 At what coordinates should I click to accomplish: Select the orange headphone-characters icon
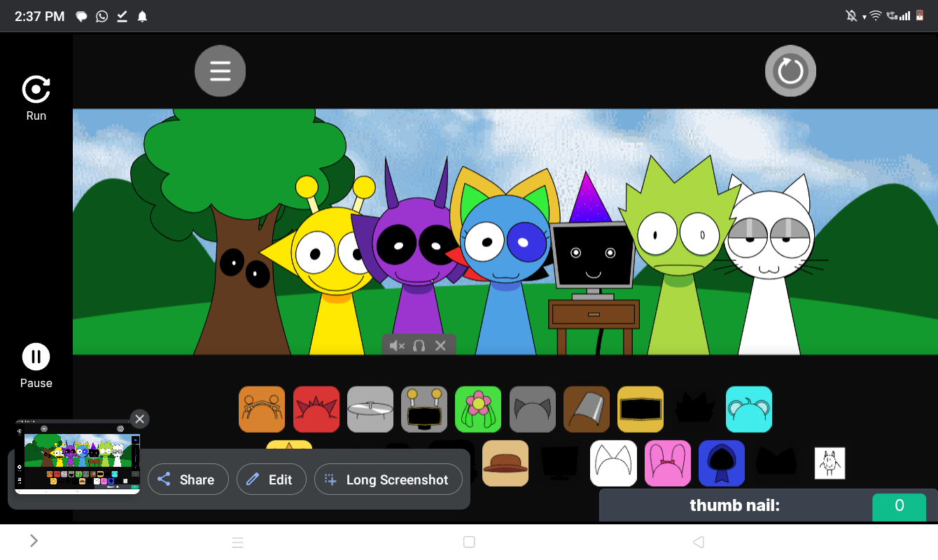point(262,409)
